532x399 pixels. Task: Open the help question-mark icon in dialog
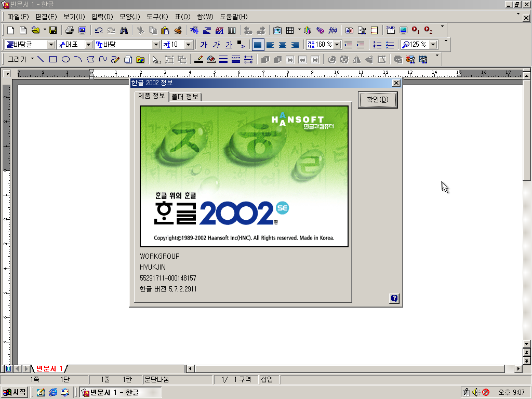tap(394, 299)
